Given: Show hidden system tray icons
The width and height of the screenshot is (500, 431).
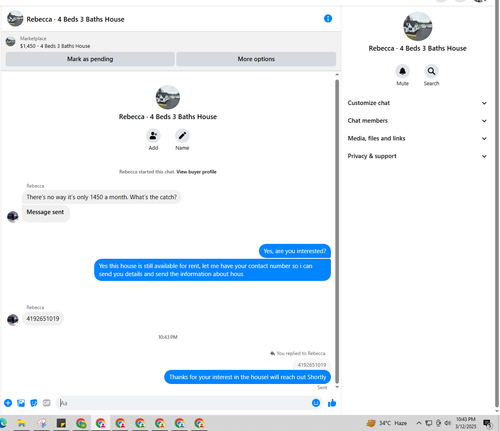Looking at the screenshot, I should point(419,423).
